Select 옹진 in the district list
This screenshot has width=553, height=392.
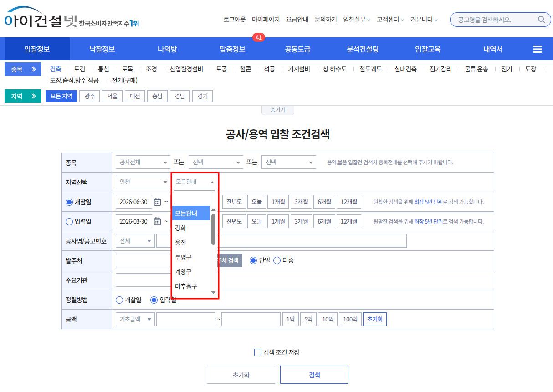tap(191, 242)
